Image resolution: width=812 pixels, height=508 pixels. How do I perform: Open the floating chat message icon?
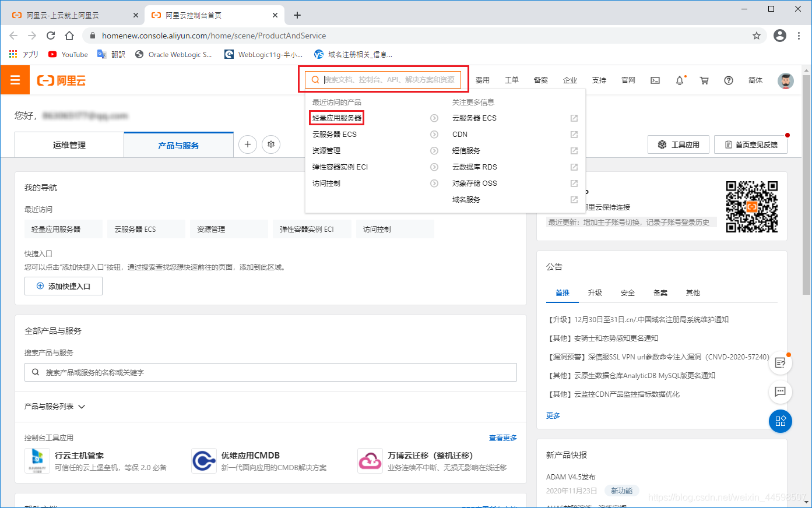click(781, 391)
